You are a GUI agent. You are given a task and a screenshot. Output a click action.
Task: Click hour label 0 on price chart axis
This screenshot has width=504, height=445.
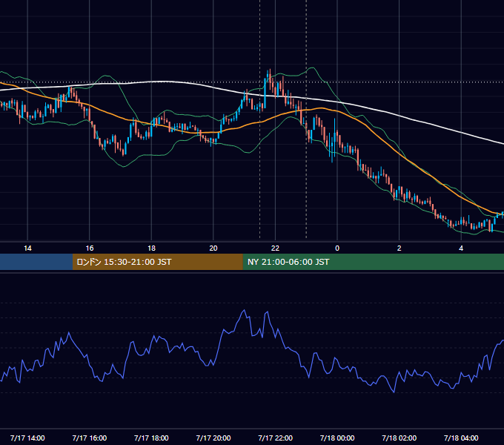click(x=337, y=248)
